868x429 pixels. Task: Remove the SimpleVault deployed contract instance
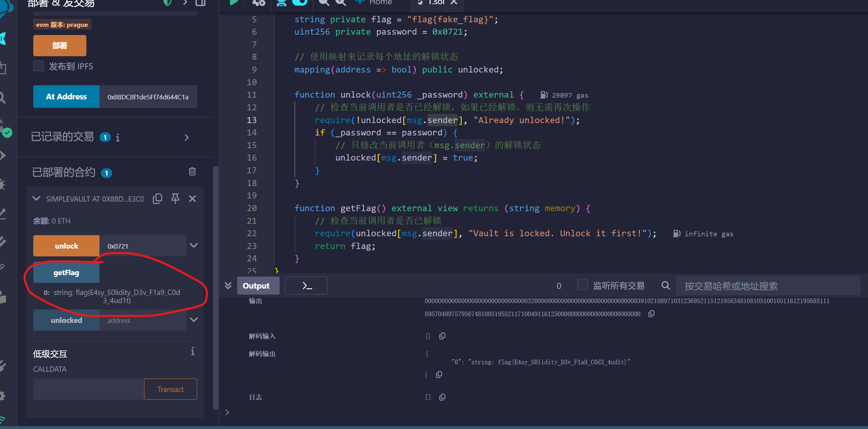pyautogui.click(x=192, y=199)
